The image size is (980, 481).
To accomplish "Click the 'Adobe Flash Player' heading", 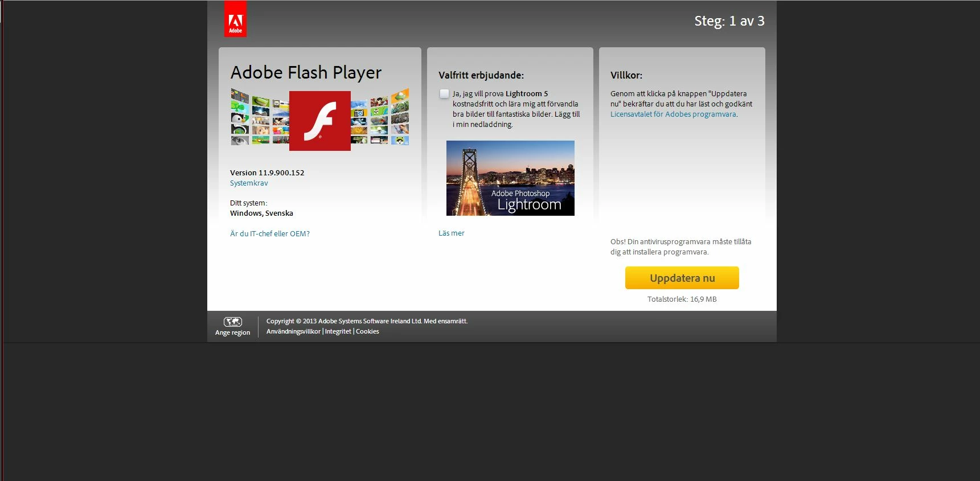I will pyautogui.click(x=306, y=73).
